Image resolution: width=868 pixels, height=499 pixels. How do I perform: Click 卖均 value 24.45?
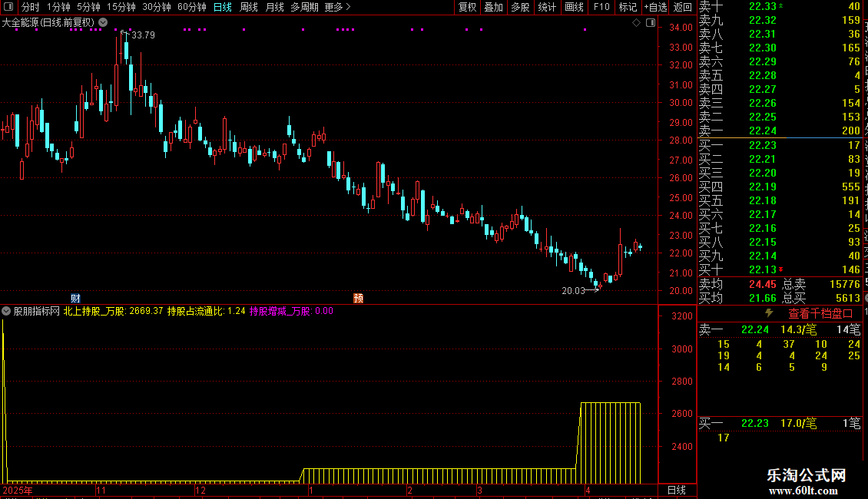pos(763,284)
